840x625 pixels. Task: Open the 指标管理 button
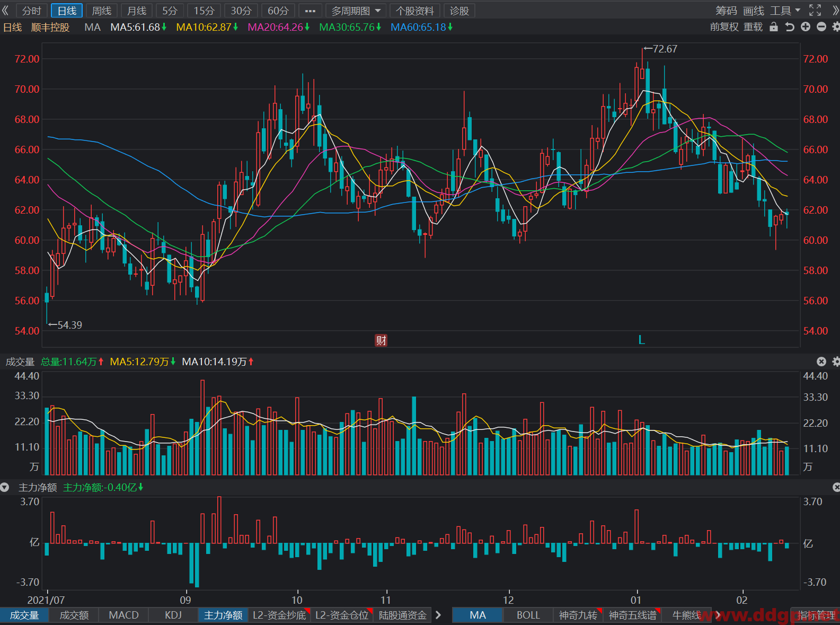tap(816, 615)
